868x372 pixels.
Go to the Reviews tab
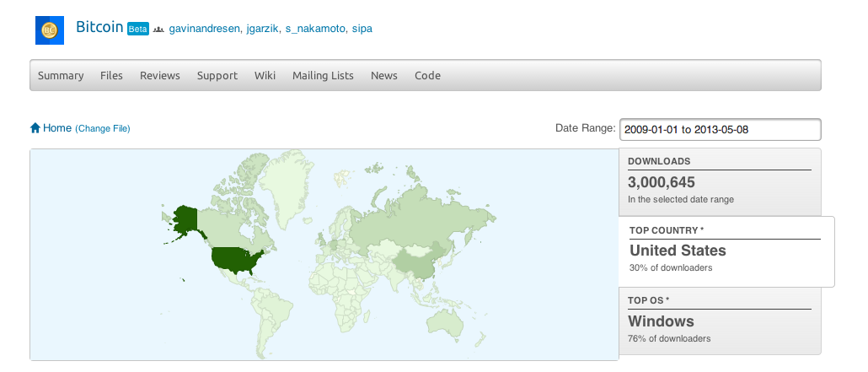(160, 75)
